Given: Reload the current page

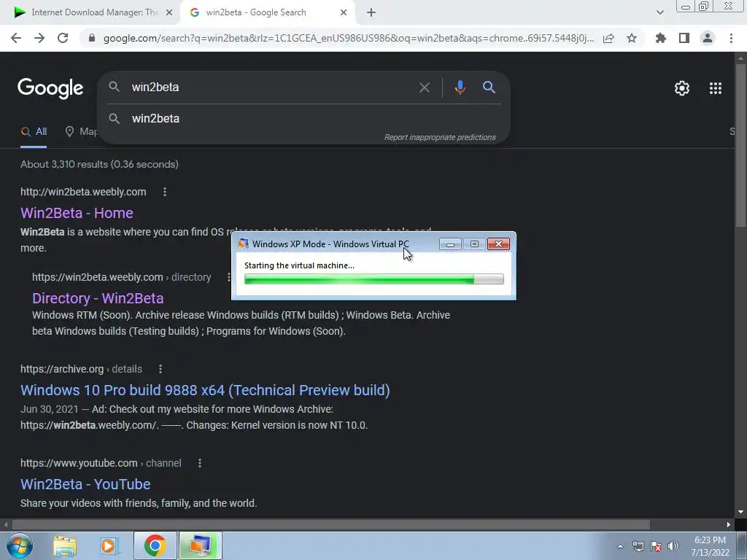Looking at the screenshot, I should tap(63, 38).
